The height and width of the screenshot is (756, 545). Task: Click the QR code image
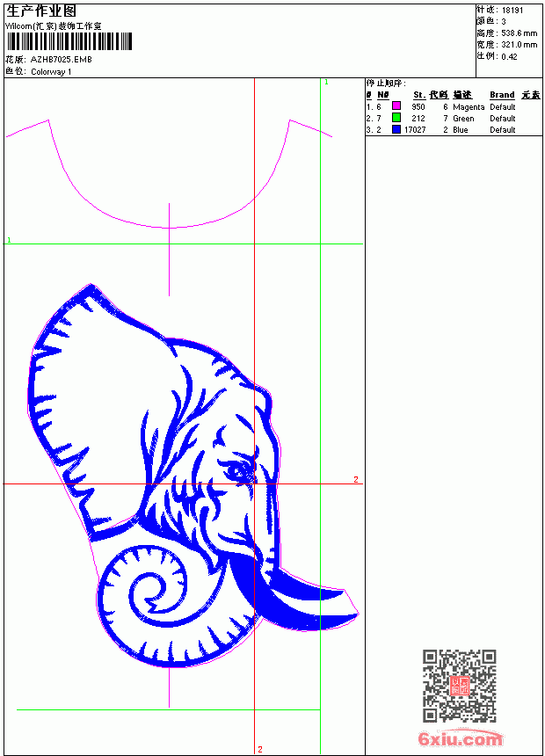(x=460, y=686)
